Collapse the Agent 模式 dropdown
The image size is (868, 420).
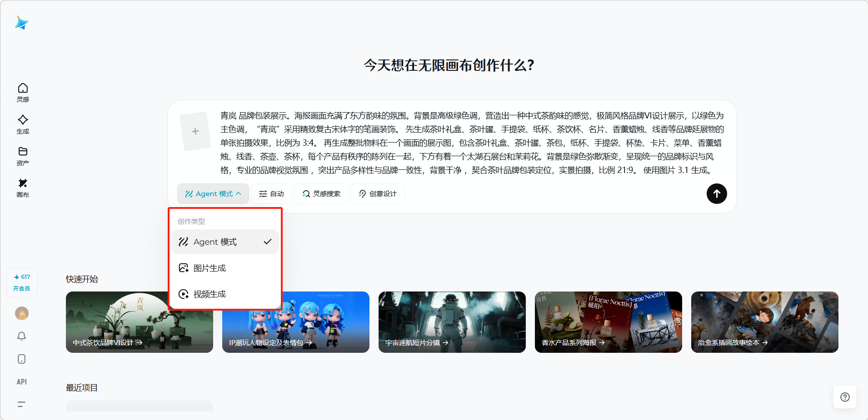tap(213, 194)
